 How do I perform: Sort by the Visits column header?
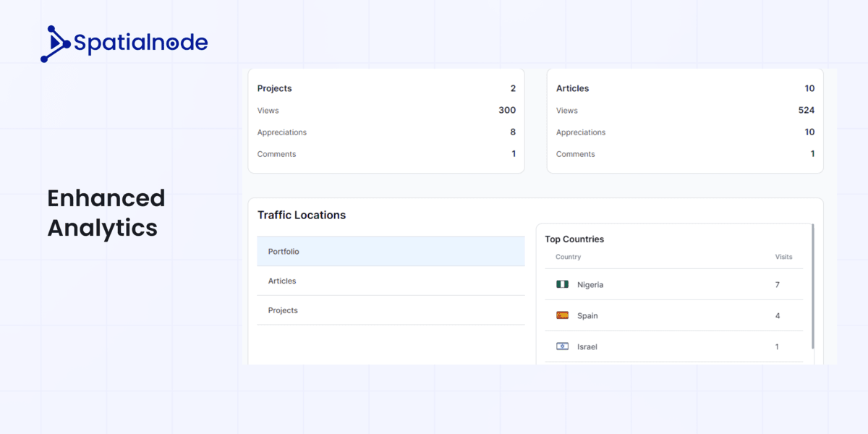(x=785, y=257)
